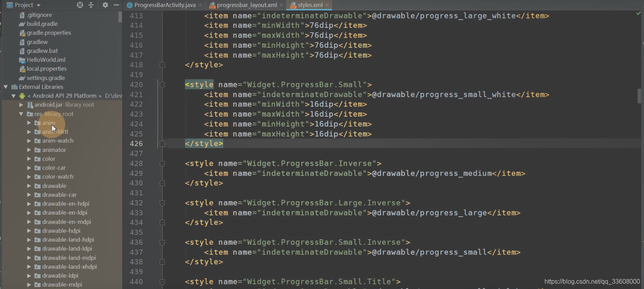Expand the animator folder

point(29,150)
